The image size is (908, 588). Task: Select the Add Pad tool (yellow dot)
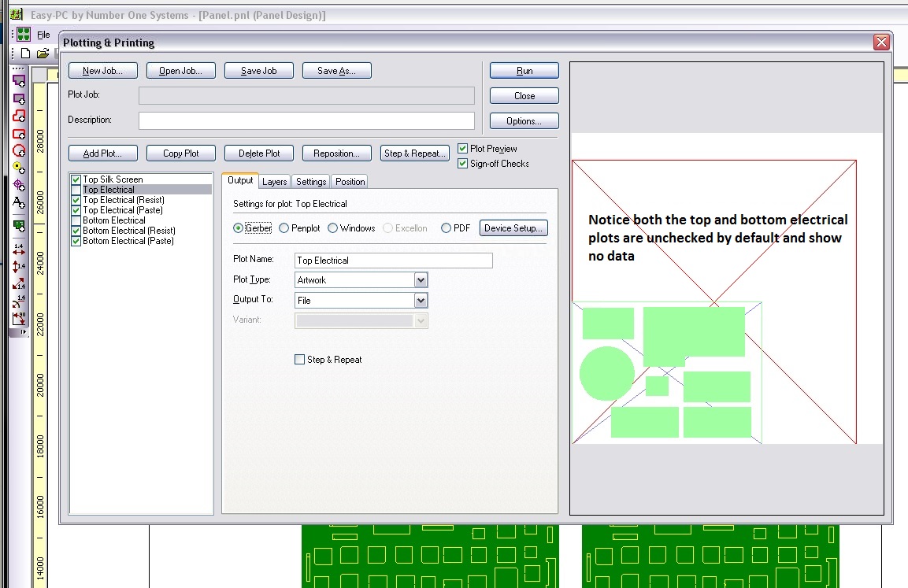tap(19, 167)
